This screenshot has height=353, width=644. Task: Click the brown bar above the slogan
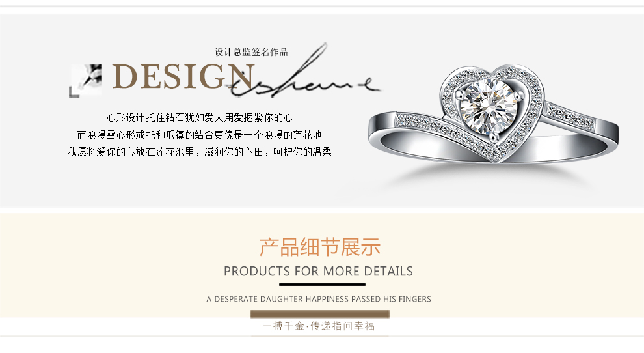coord(319,315)
